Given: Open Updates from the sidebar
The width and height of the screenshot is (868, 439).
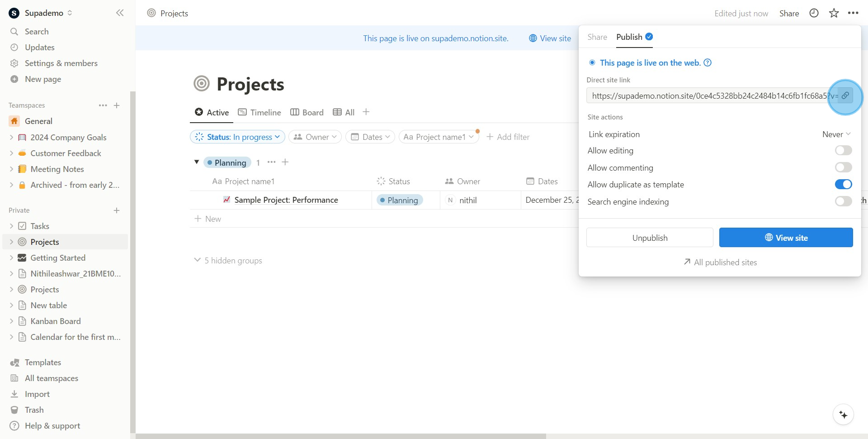Looking at the screenshot, I should [40, 48].
